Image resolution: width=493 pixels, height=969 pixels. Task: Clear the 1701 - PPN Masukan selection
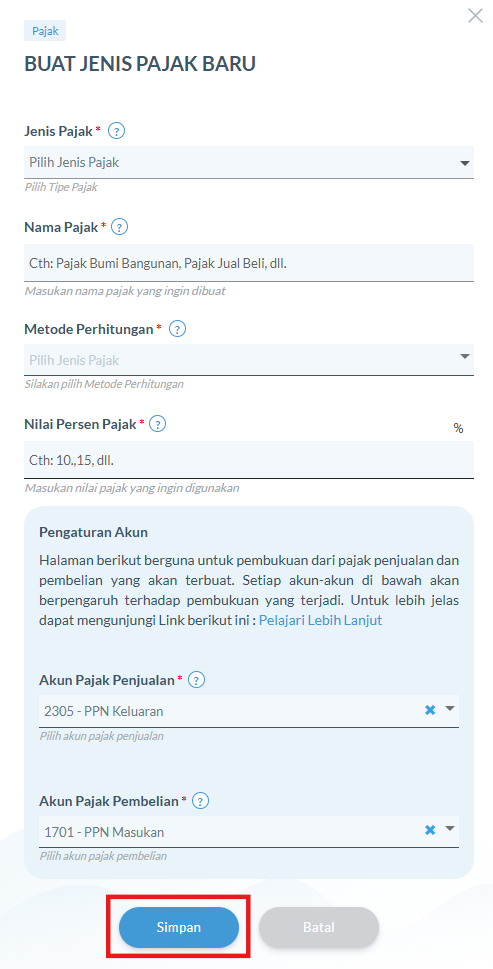430,830
